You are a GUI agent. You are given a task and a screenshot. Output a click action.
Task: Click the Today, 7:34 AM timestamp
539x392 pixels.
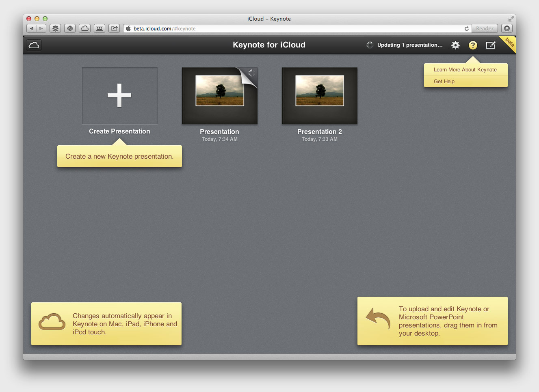pyautogui.click(x=220, y=139)
